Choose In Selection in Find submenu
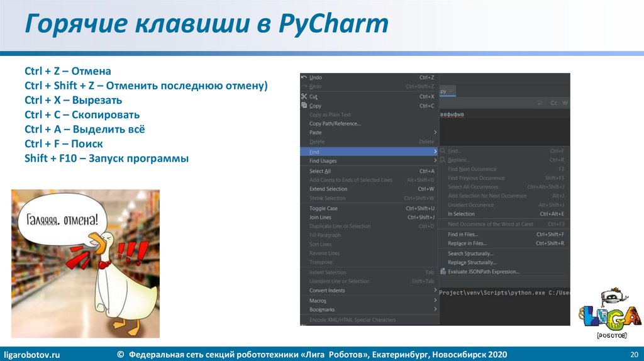The height and width of the screenshot is (361, 644). click(504, 214)
